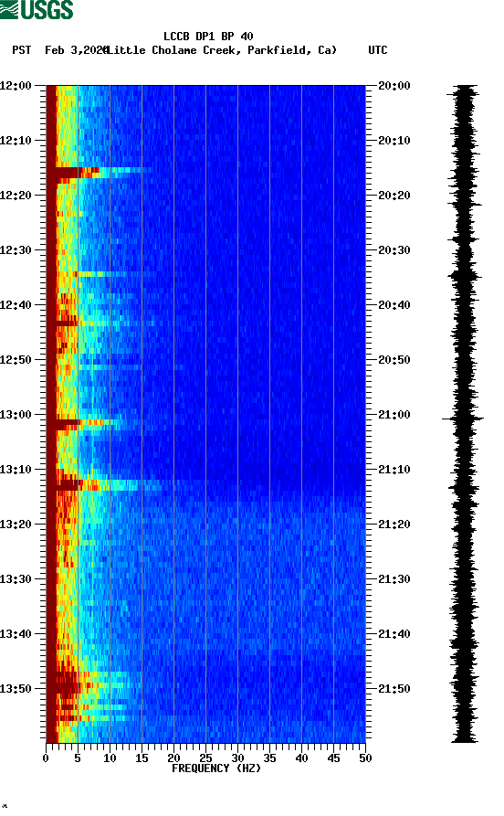
Task: Click the 10 Hz frequency tick label
Action: tap(110, 758)
